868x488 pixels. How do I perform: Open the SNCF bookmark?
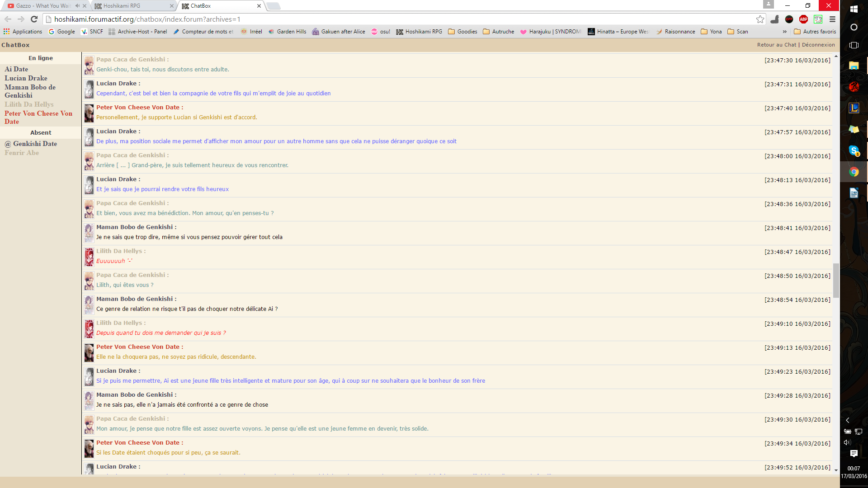92,32
